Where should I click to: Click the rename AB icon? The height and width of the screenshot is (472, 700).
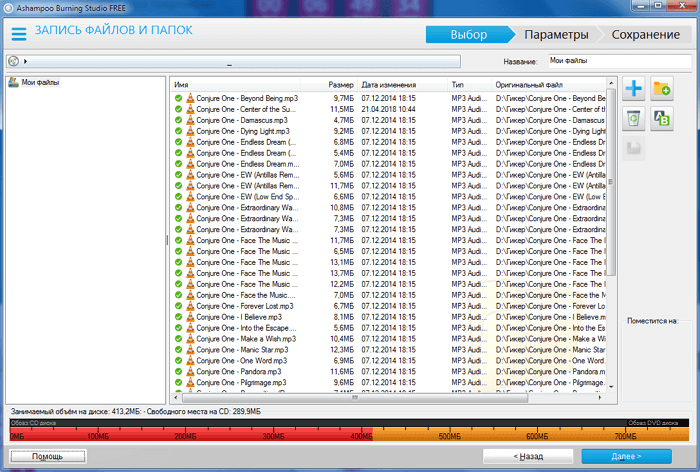coord(661,120)
